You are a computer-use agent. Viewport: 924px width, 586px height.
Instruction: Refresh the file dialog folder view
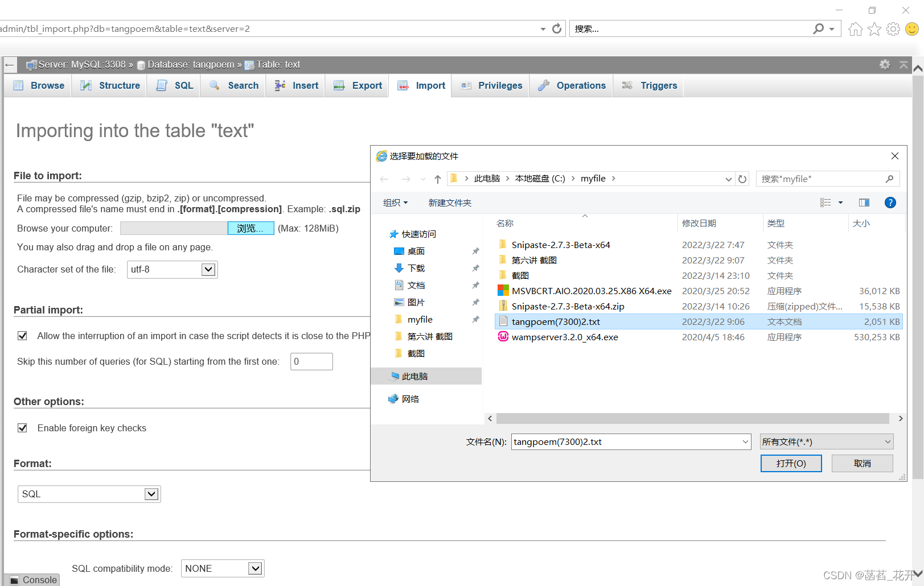pos(742,179)
